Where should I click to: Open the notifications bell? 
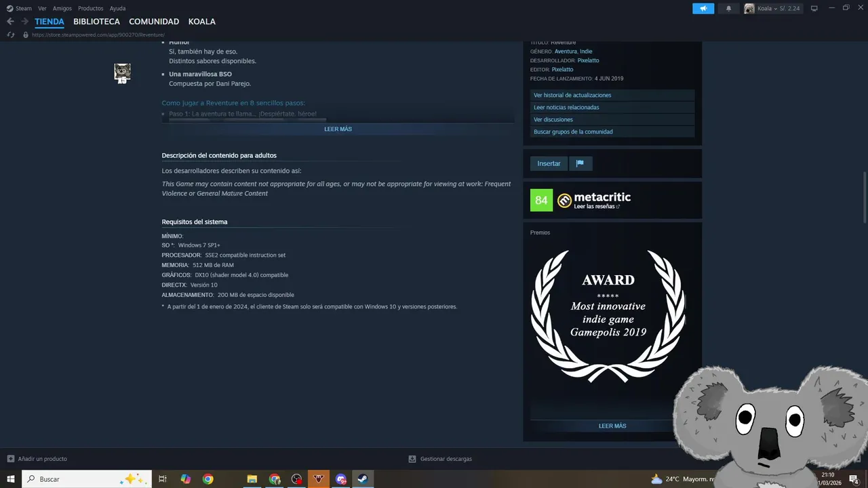(x=729, y=8)
